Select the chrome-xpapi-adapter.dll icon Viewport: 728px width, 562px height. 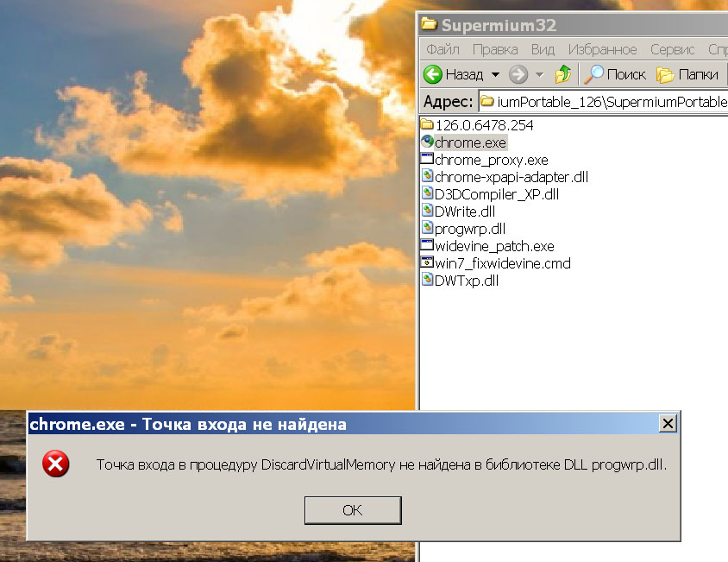pyautogui.click(x=427, y=176)
